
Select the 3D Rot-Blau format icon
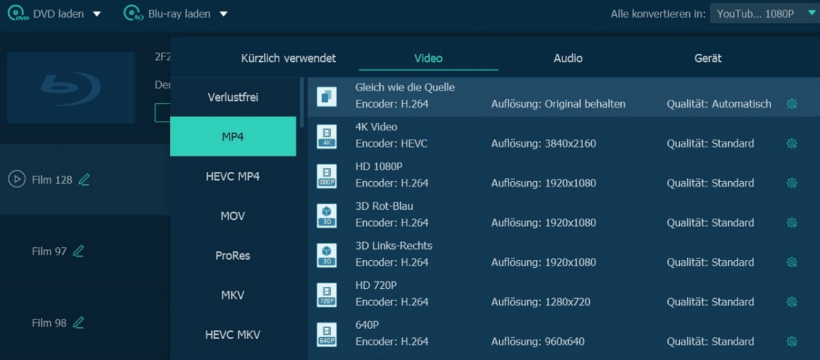click(x=327, y=216)
